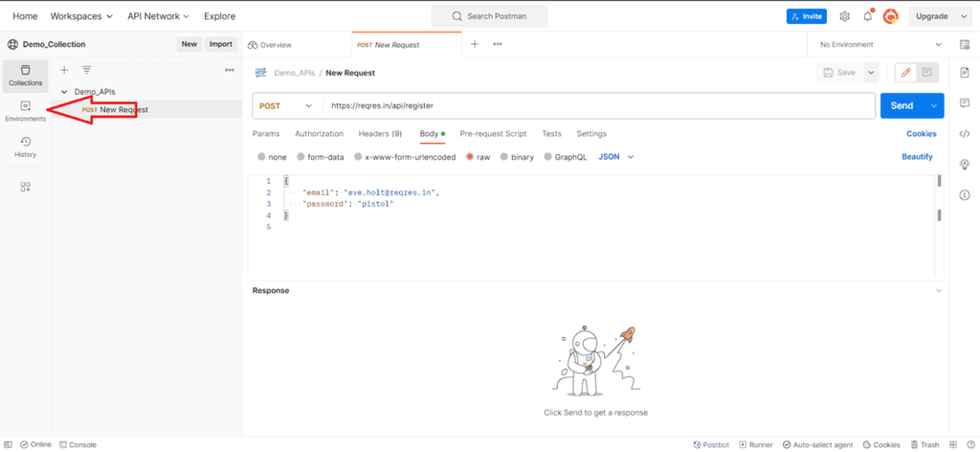Open tab options ellipsis

[498, 44]
